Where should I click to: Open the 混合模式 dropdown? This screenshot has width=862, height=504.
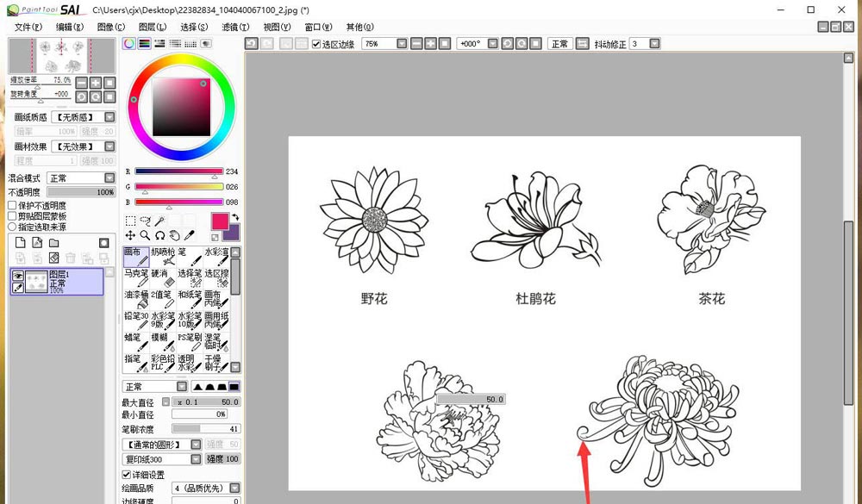pos(109,178)
